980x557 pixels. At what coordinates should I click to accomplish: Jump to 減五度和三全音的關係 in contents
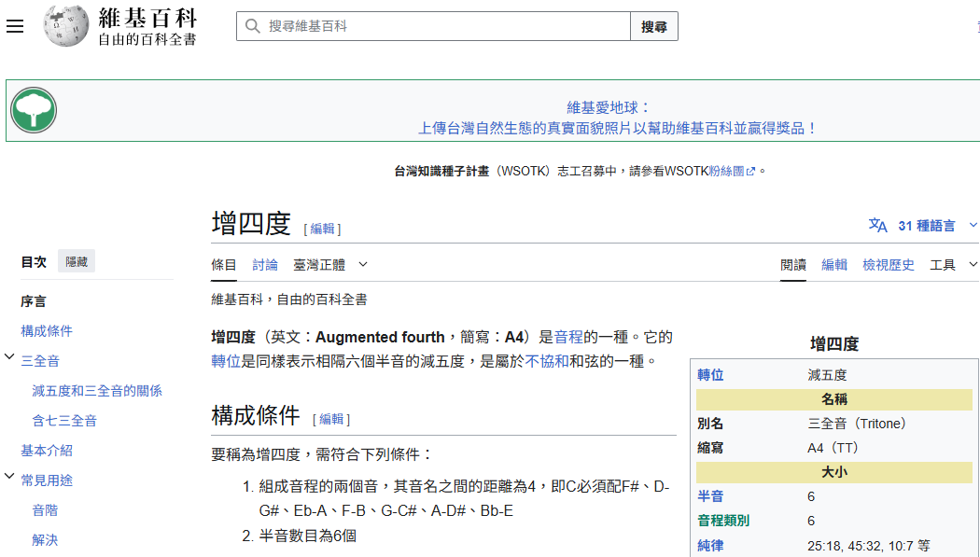coord(97,391)
